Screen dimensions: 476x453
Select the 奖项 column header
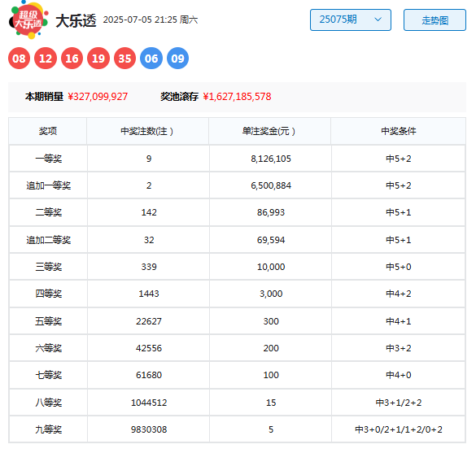point(48,131)
